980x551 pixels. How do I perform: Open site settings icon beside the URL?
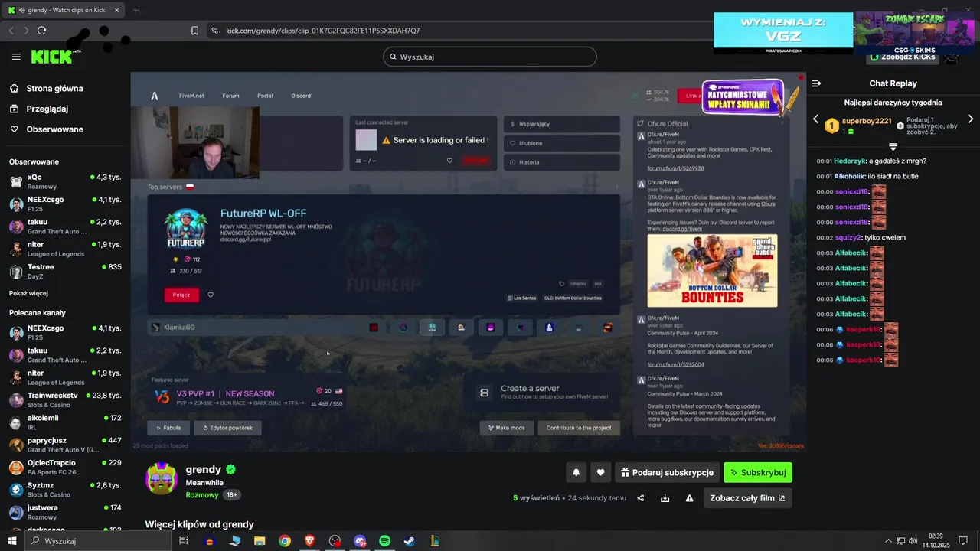point(214,31)
